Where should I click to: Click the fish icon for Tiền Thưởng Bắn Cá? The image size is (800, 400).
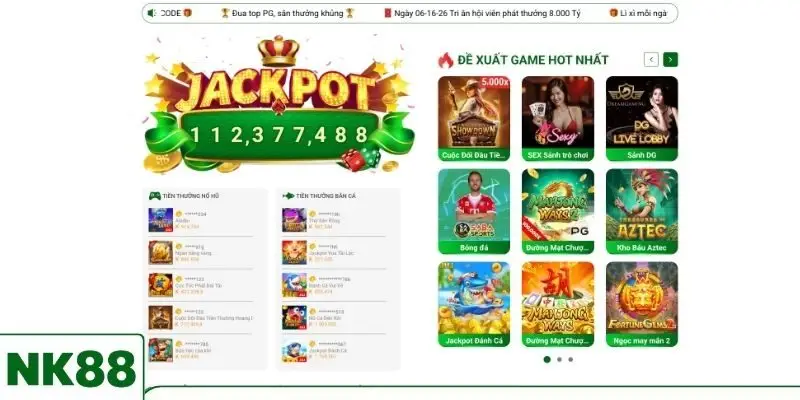pos(288,195)
